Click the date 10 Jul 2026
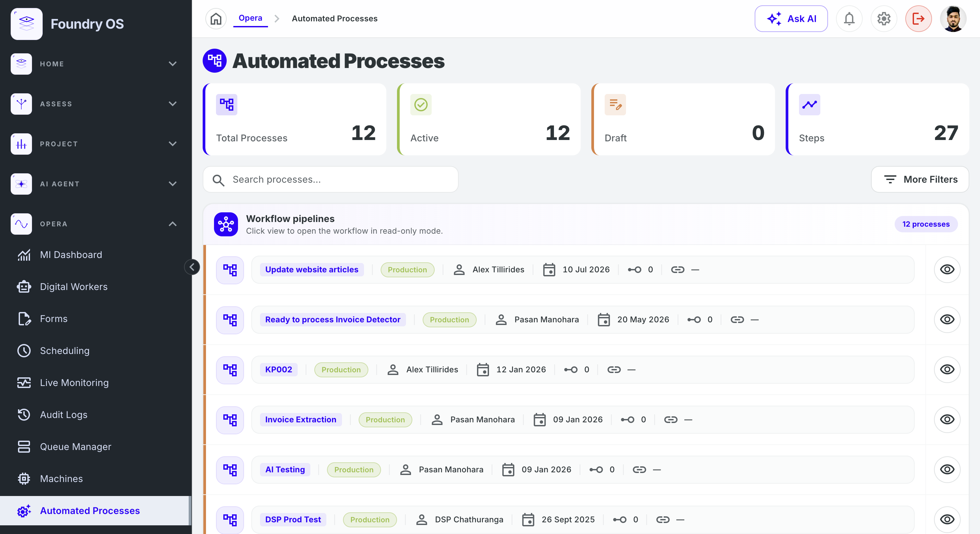980x534 pixels. (586, 270)
